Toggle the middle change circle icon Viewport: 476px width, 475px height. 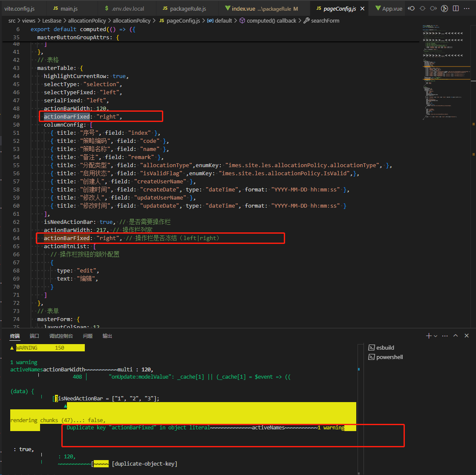[422, 9]
